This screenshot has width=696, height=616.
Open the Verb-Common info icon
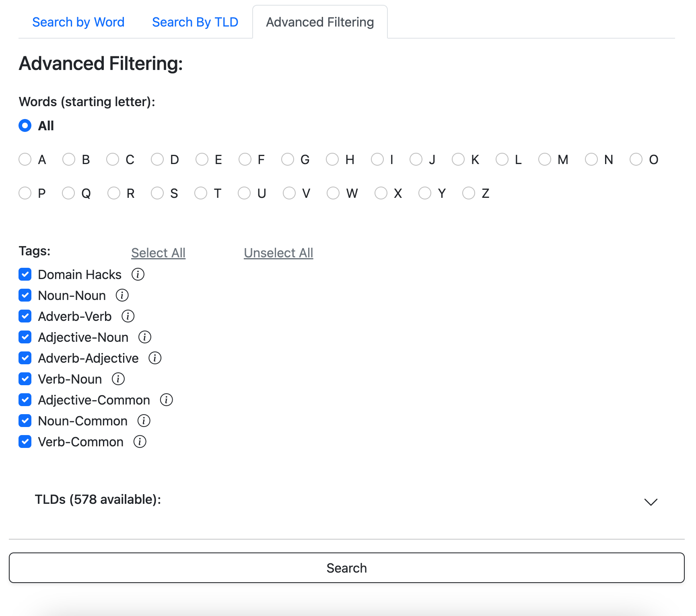pyautogui.click(x=140, y=442)
